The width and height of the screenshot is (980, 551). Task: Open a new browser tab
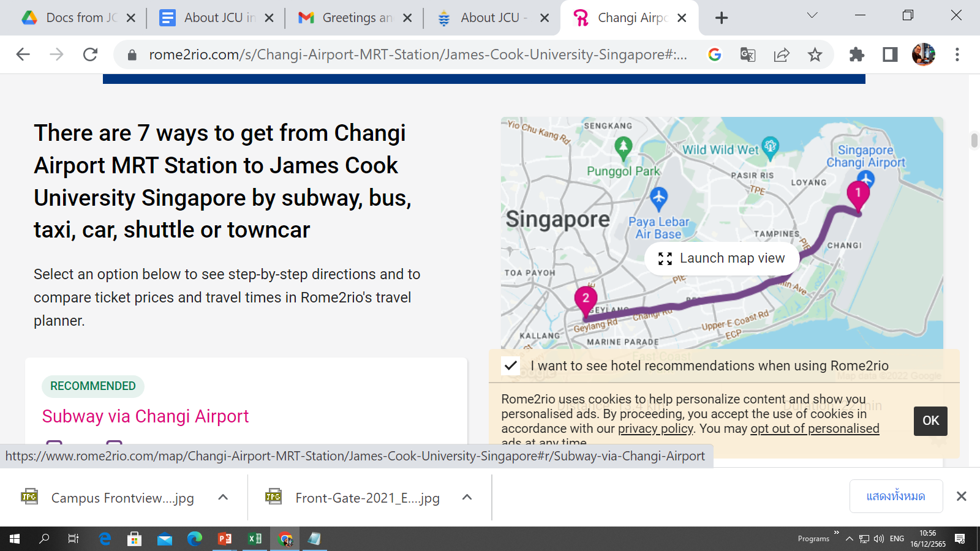click(722, 18)
